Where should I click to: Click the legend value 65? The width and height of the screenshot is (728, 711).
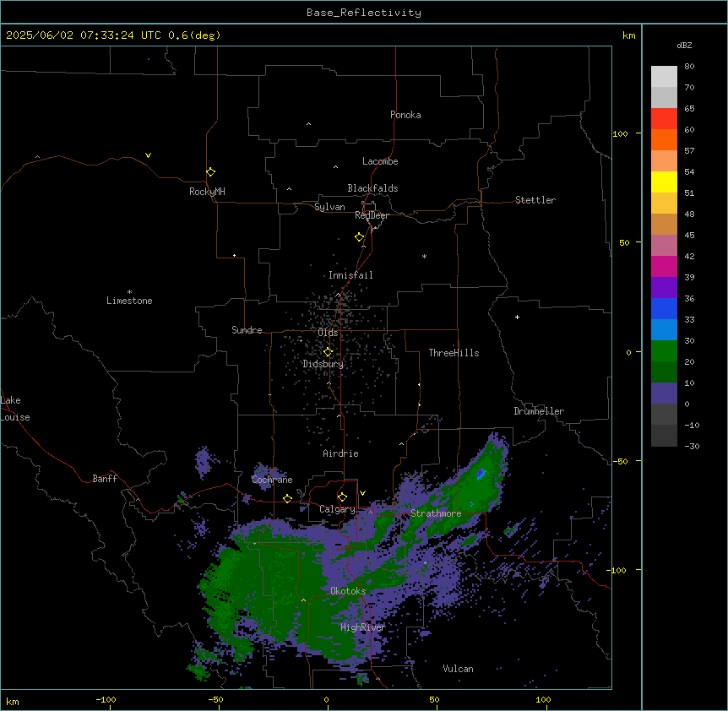tap(689, 108)
